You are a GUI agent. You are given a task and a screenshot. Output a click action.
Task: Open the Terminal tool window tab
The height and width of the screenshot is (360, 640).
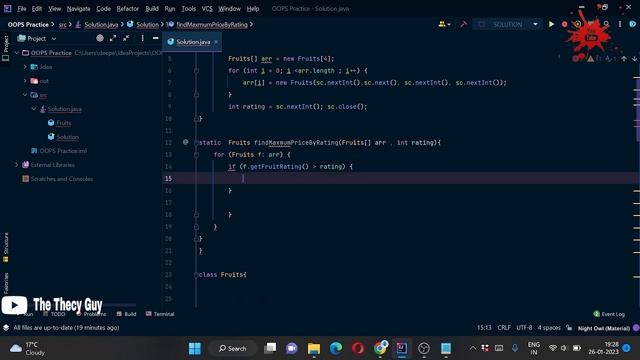tap(160, 314)
